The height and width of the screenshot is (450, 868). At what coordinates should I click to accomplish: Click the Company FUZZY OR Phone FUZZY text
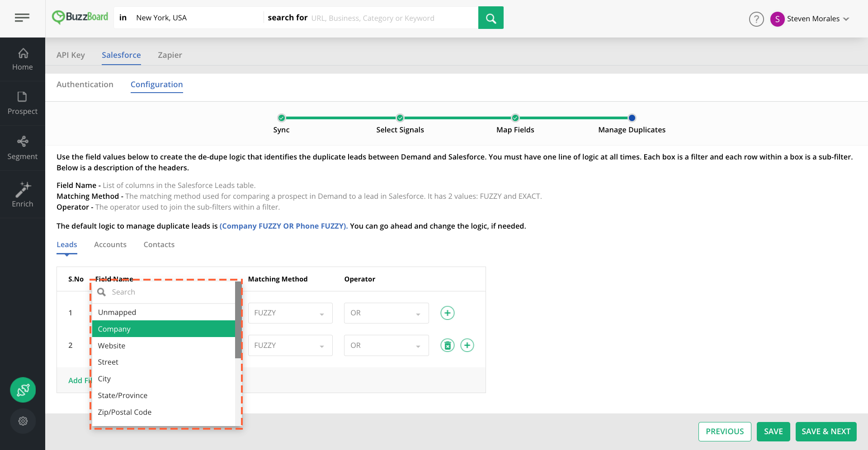[283, 226]
